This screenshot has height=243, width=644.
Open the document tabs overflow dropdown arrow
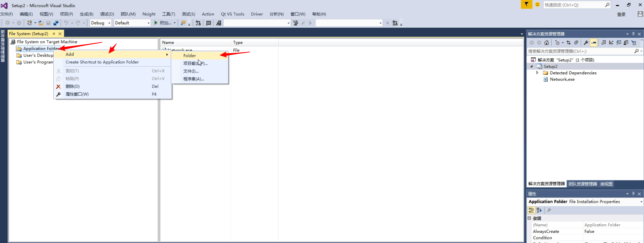pos(522,34)
